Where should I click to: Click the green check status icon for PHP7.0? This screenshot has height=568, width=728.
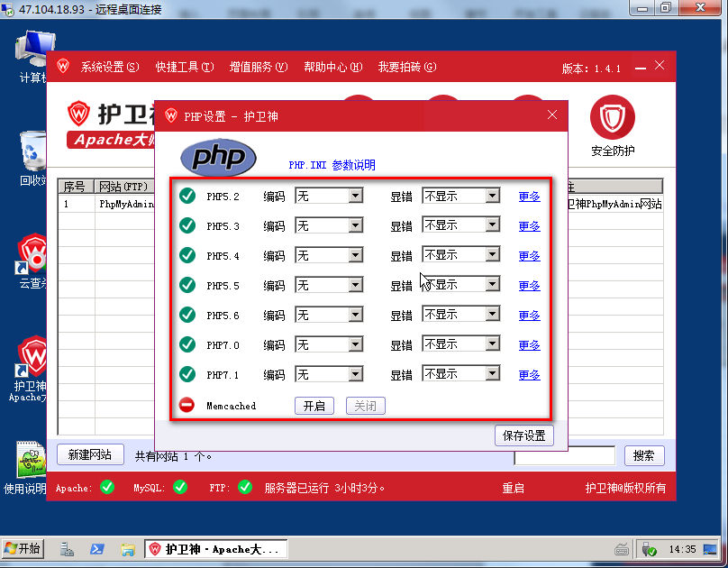point(187,344)
